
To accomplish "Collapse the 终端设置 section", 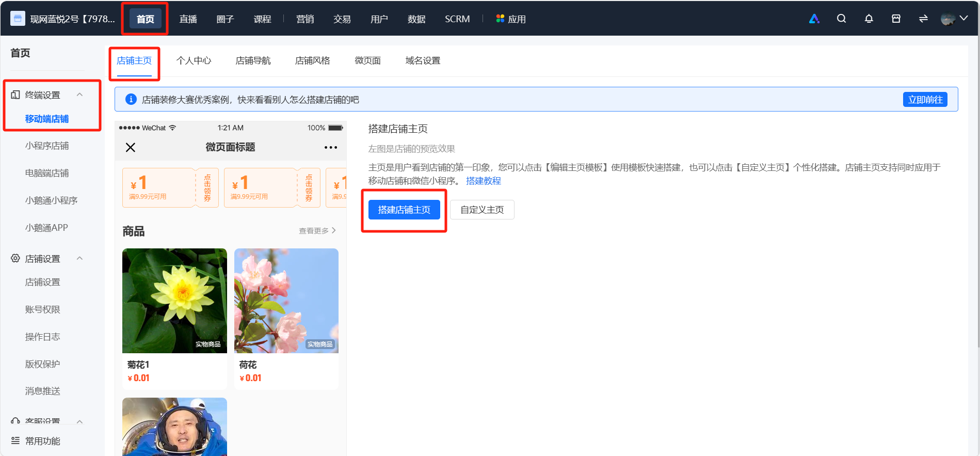I will coord(79,95).
